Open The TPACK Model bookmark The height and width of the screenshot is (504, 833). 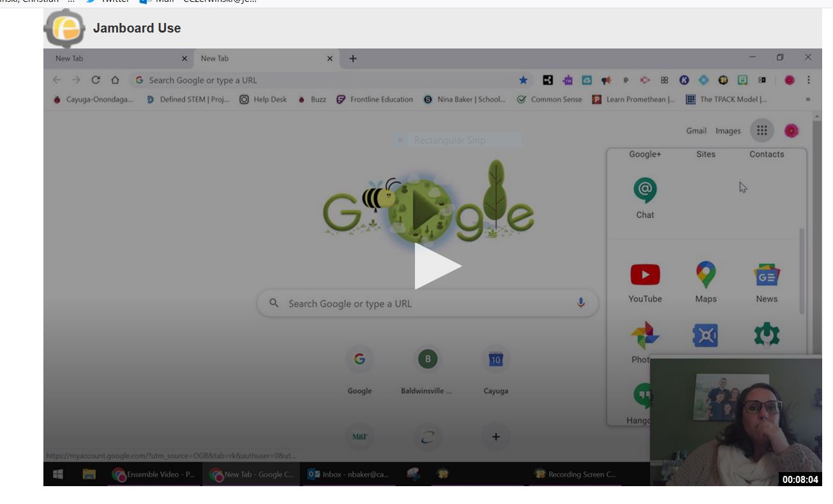click(726, 100)
